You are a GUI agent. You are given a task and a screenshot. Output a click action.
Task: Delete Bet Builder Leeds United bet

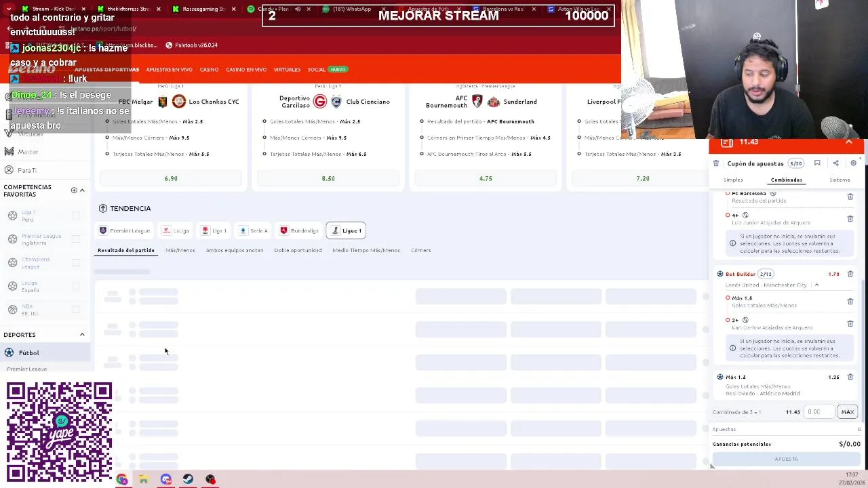(850, 274)
